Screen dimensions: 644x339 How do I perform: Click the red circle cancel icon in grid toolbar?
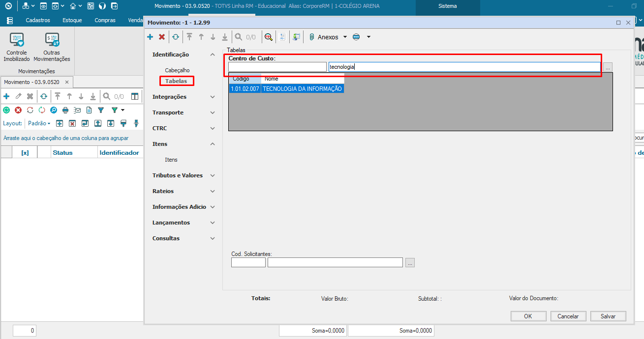18,110
